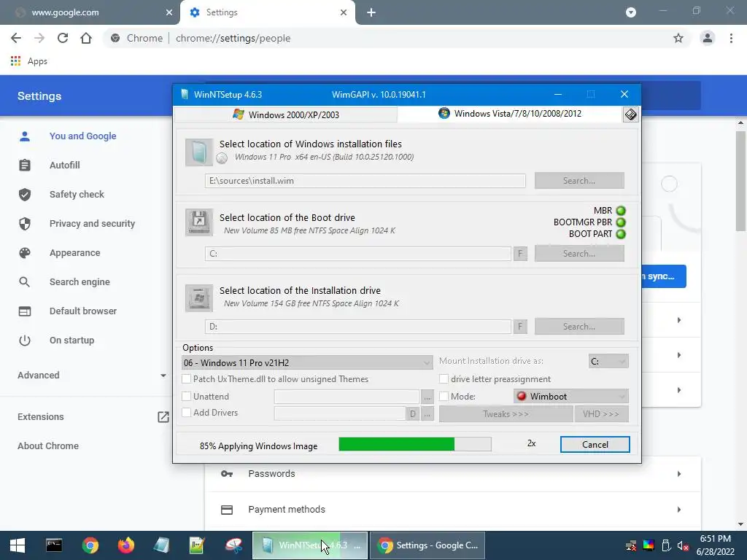This screenshot has height=560, width=747.
Task: Launch Chrome from the pinned taskbar icon
Action: tap(90, 545)
